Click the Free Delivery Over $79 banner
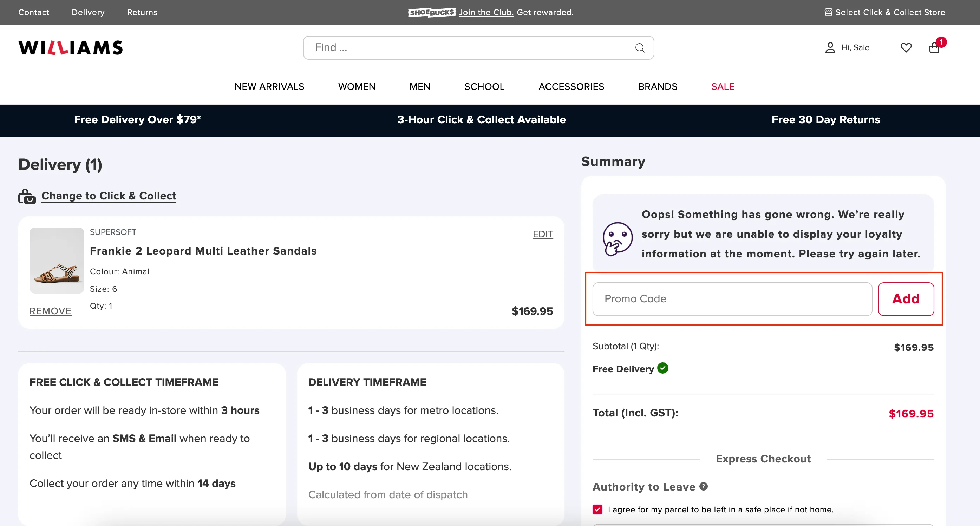 [x=137, y=120]
